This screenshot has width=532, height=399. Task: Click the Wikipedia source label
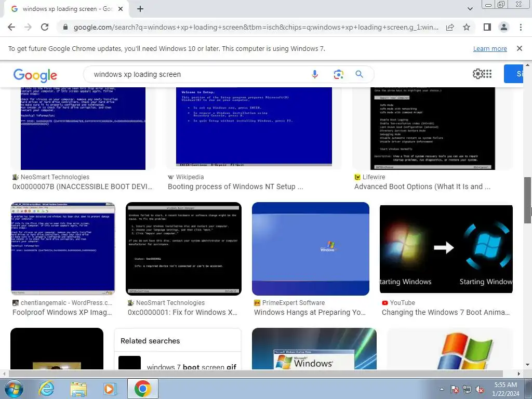(190, 177)
